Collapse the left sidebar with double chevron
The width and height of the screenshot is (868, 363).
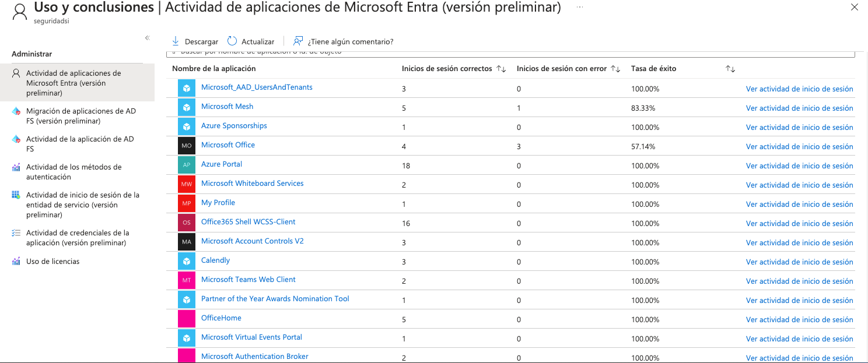pos(147,38)
